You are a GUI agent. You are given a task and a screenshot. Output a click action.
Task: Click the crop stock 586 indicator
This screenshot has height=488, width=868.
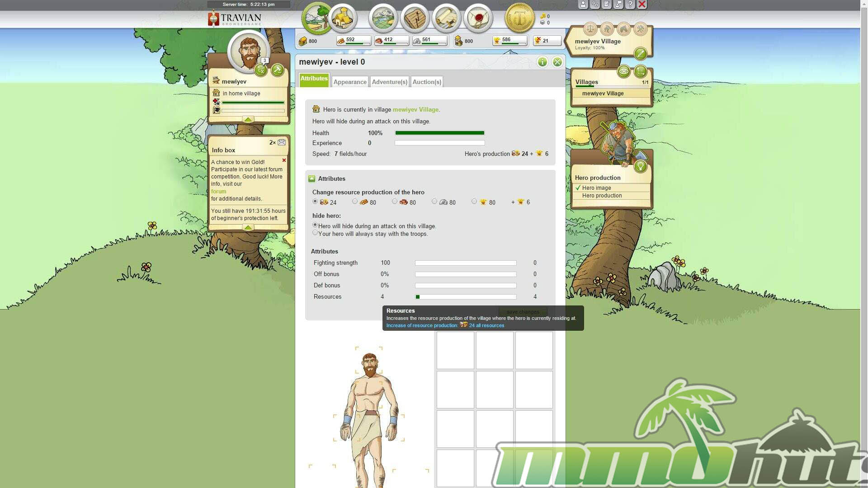pos(509,41)
